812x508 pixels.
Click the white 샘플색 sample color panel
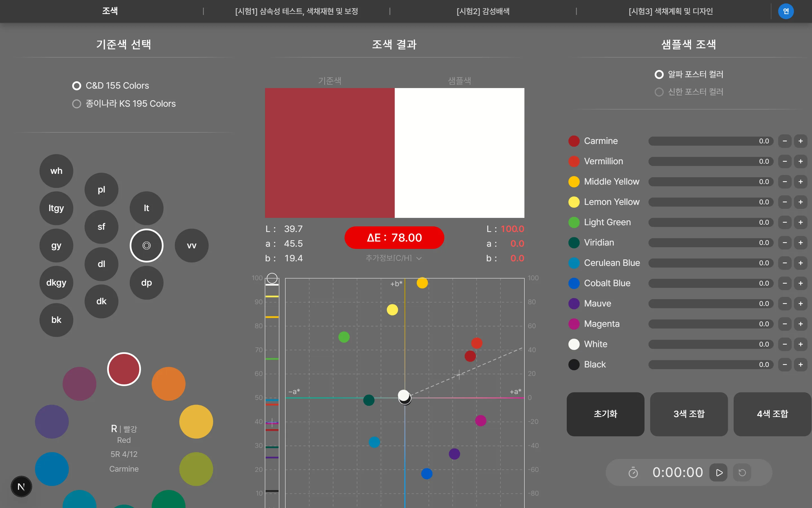click(459, 153)
